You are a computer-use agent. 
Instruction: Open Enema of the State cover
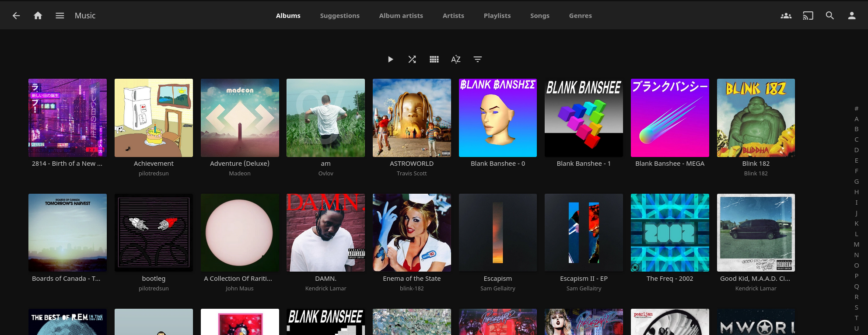pos(412,233)
